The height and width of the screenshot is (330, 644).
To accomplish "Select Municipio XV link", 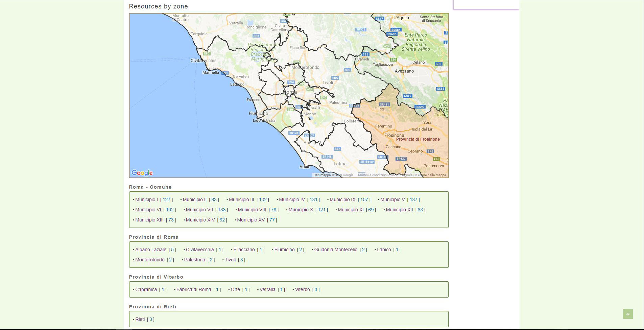I will click(251, 220).
